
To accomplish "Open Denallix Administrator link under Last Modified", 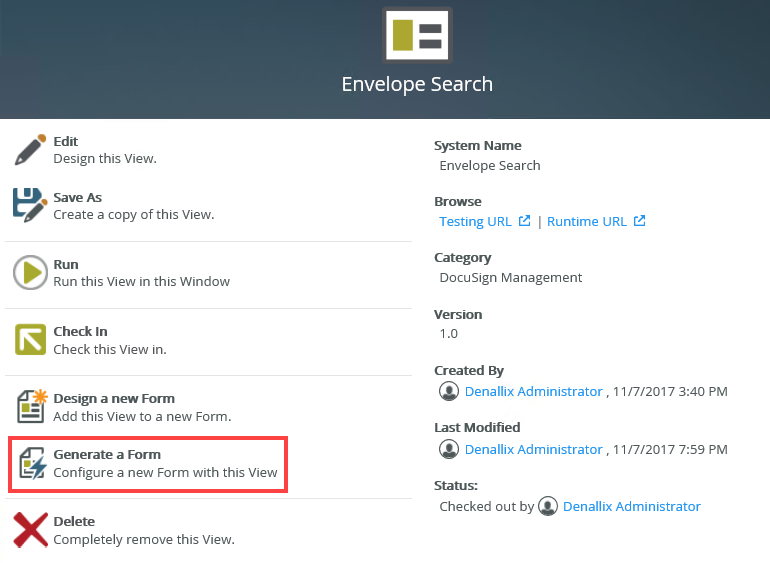I will pyautogui.click(x=534, y=449).
